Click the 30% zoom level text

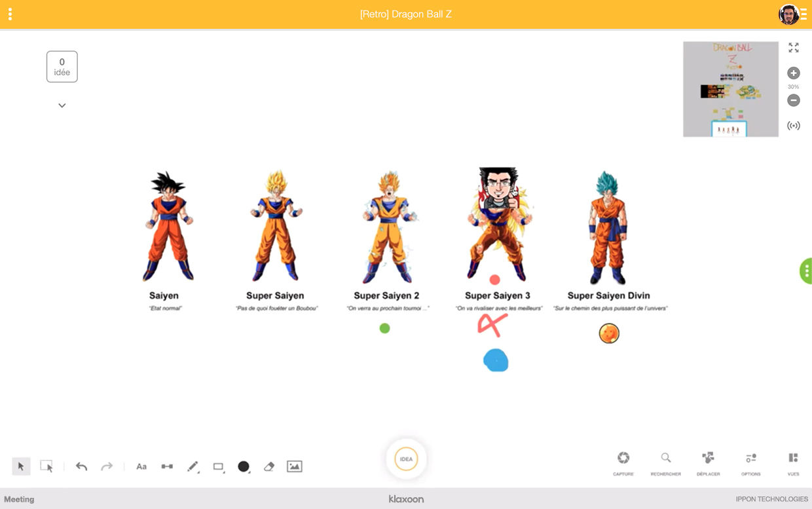point(794,87)
